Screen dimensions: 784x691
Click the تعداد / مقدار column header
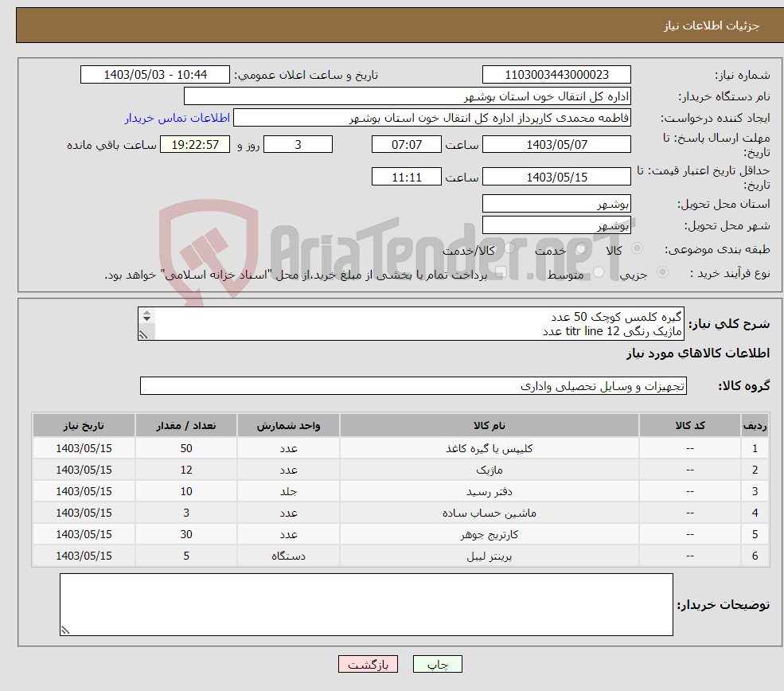(186, 425)
